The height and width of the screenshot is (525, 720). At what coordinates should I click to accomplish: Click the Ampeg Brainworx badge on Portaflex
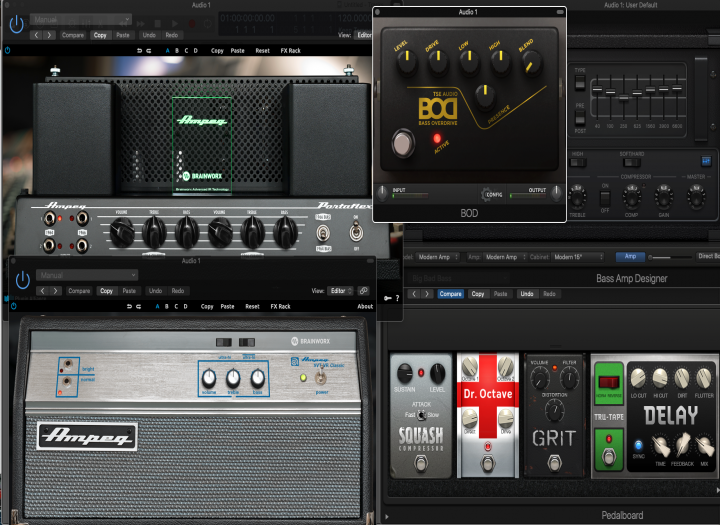tap(202, 146)
